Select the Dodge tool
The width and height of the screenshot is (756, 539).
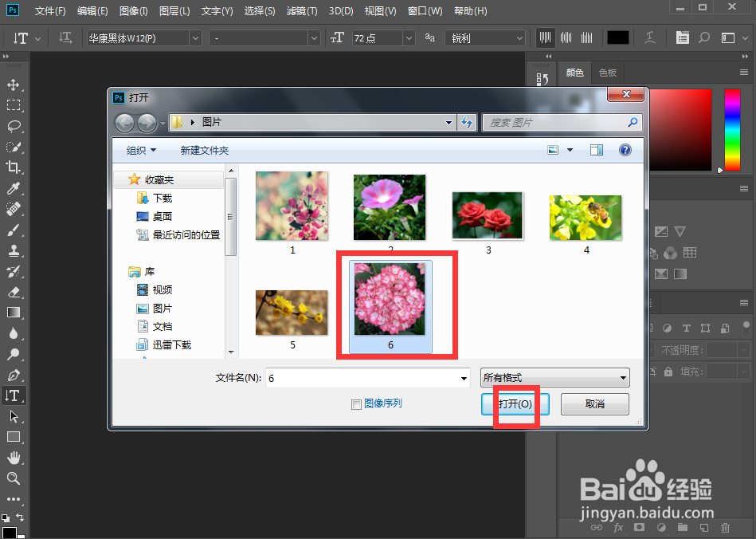pyautogui.click(x=13, y=354)
